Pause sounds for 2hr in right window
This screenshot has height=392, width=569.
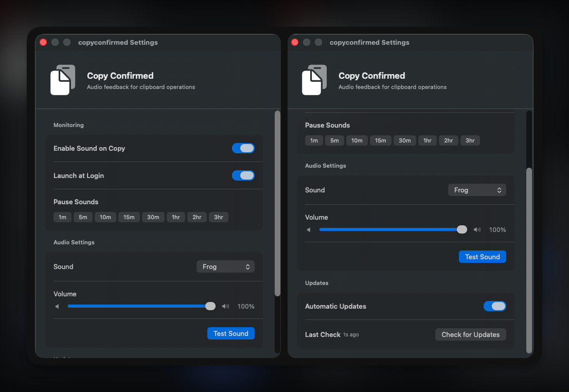click(x=449, y=140)
